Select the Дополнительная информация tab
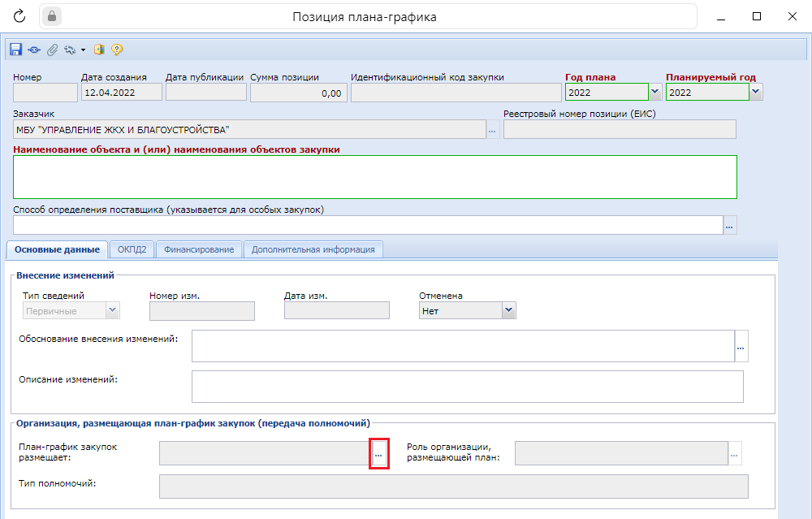This screenshot has width=812, height=519. click(313, 249)
